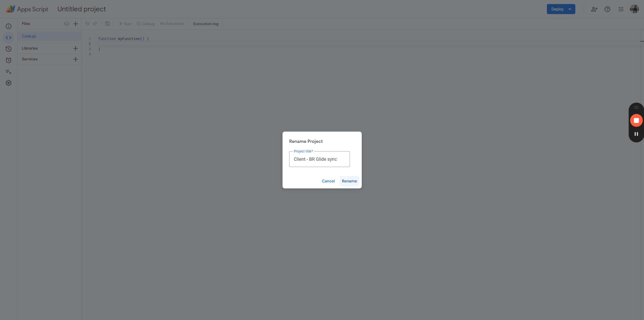
Task: Add a library with Libraries plus icon
Action: coord(75,48)
